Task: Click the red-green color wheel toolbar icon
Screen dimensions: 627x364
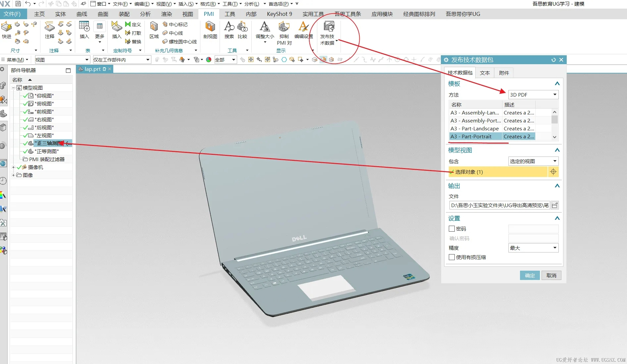Action: (209, 60)
